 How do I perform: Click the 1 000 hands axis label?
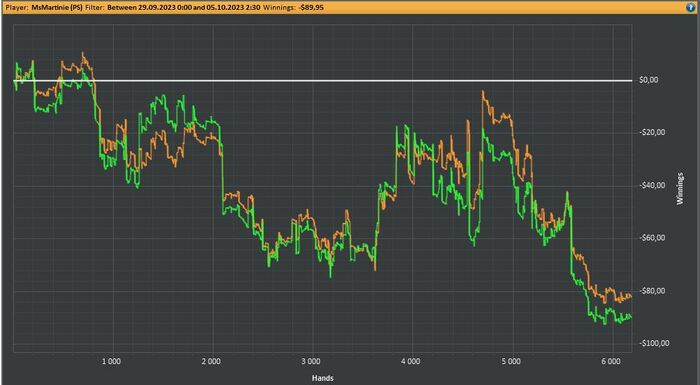tap(111, 361)
